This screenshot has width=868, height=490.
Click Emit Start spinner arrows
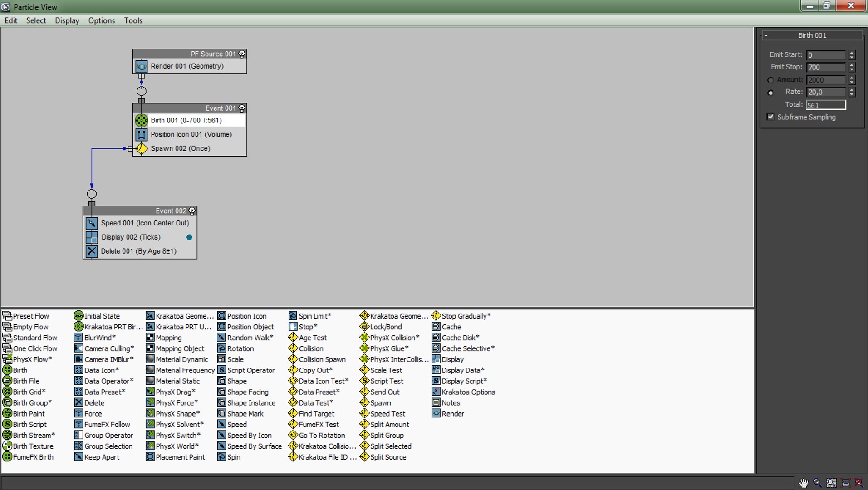852,55
